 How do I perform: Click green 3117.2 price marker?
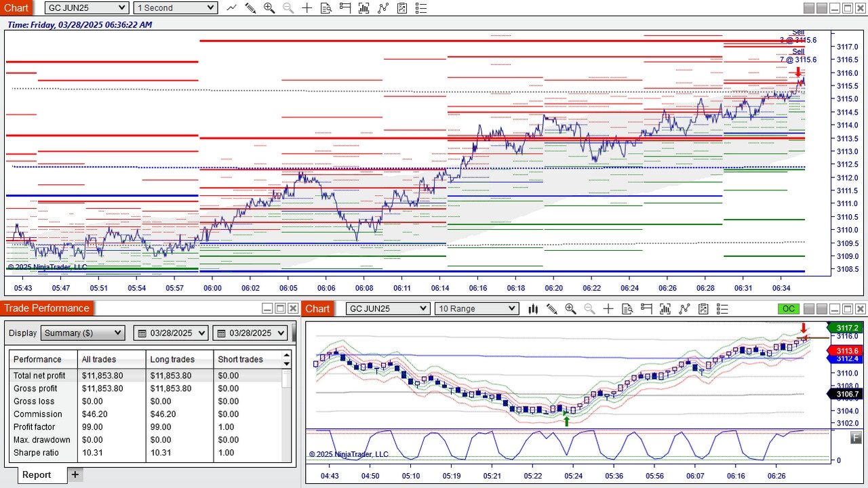(x=845, y=328)
